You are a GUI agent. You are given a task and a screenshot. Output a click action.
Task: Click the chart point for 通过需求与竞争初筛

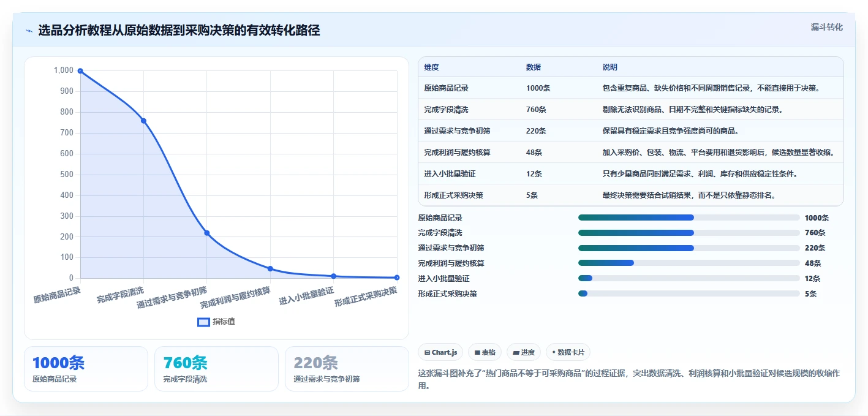tap(207, 233)
